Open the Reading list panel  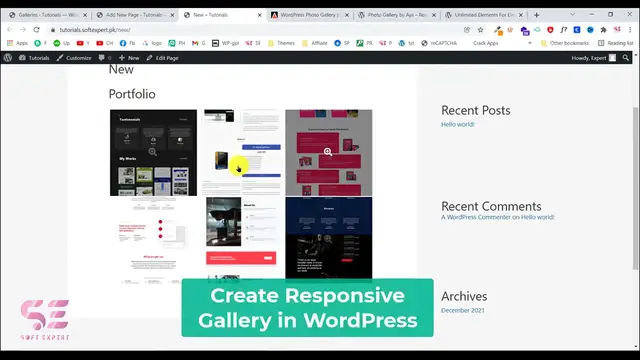coord(616,43)
